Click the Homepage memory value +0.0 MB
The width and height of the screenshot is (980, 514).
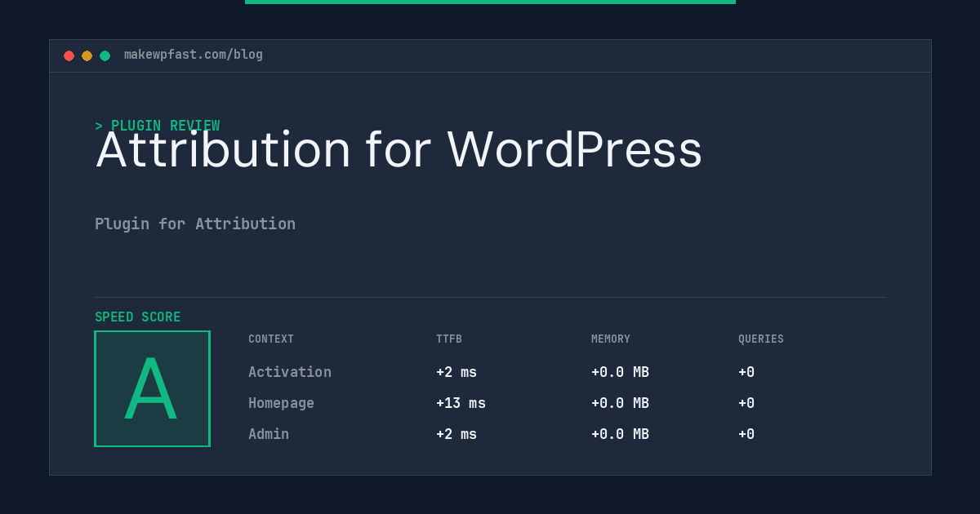(x=620, y=403)
